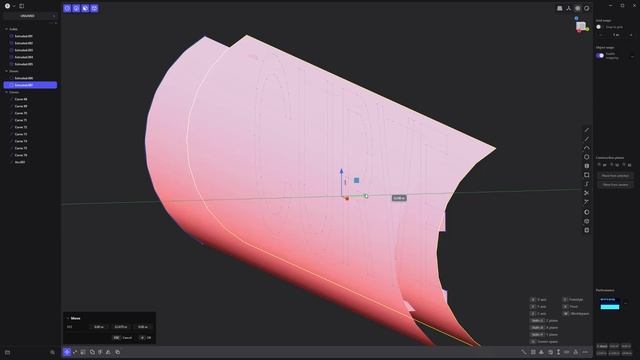Click the axes display icon at top right
The image size is (640, 360).
click(569, 8)
